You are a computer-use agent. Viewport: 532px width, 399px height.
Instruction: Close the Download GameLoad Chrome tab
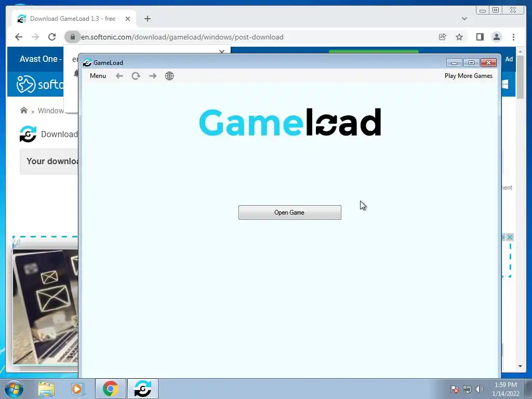pyautogui.click(x=128, y=19)
